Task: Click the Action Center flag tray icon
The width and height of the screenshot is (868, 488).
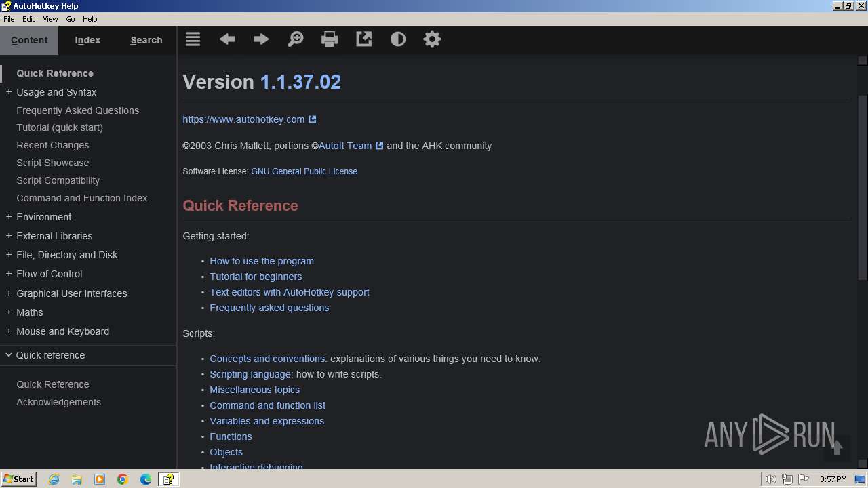Action: 804,479
